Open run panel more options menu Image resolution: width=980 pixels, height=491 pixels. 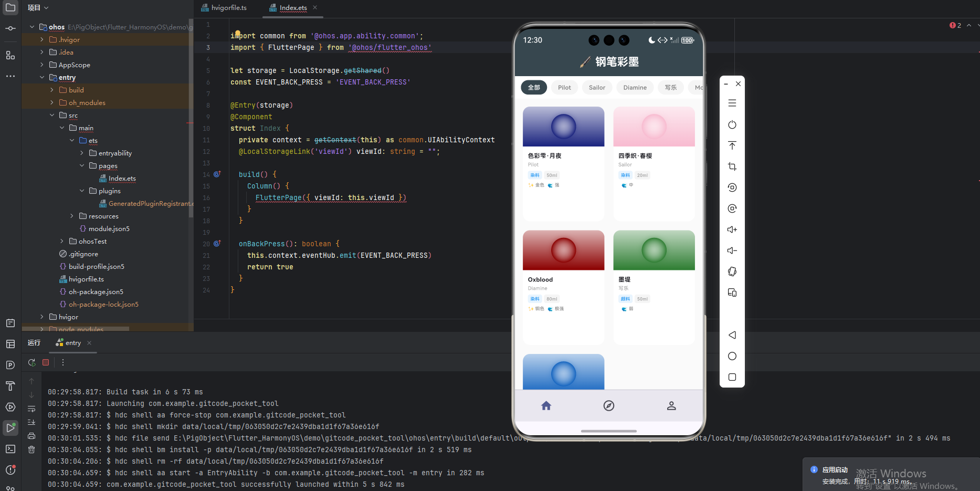[63, 362]
